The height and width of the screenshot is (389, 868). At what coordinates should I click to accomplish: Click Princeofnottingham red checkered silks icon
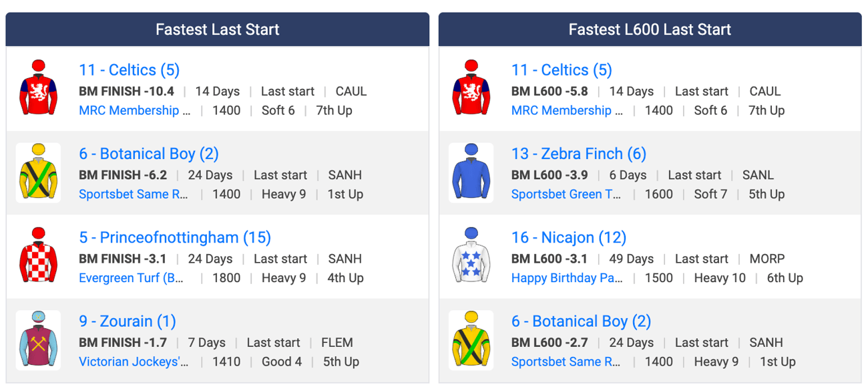tap(38, 256)
